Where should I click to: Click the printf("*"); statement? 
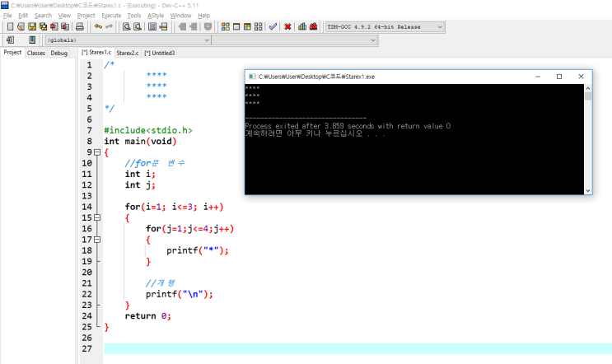[198, 250]
